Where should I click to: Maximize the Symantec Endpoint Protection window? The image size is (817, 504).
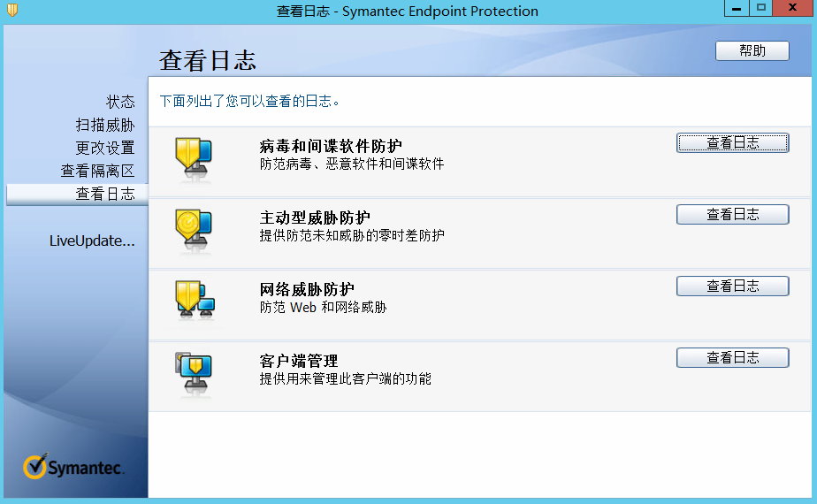click(x=760, y=8)
